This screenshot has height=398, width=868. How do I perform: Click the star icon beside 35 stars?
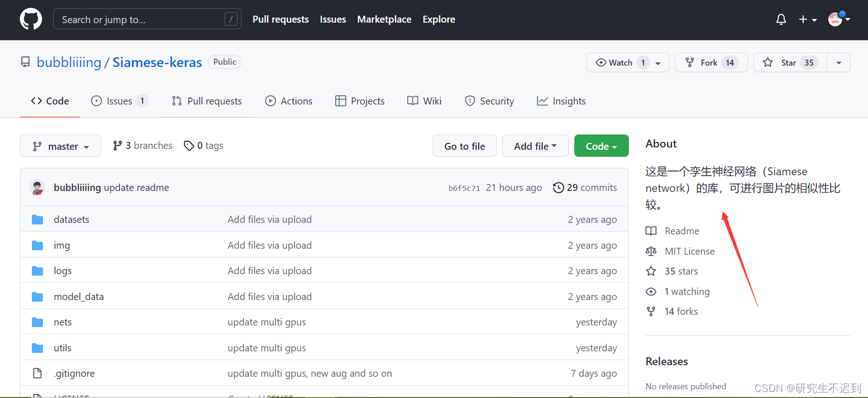tap(651, 271)
